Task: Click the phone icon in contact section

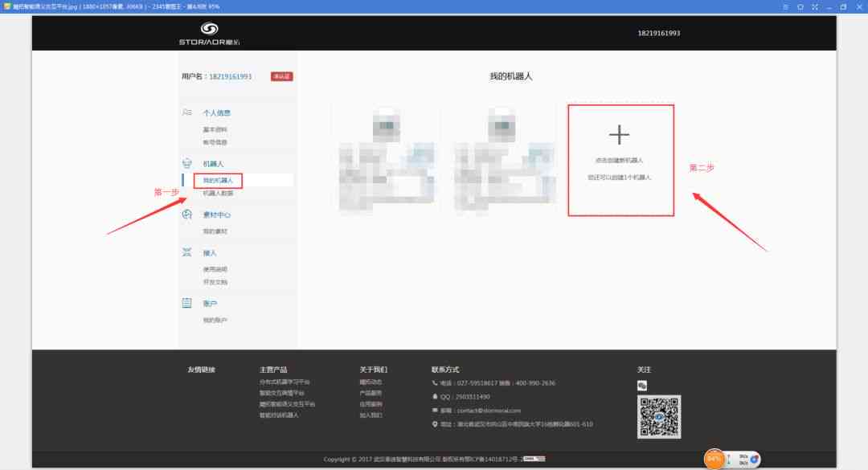Action: pos(435,383)
